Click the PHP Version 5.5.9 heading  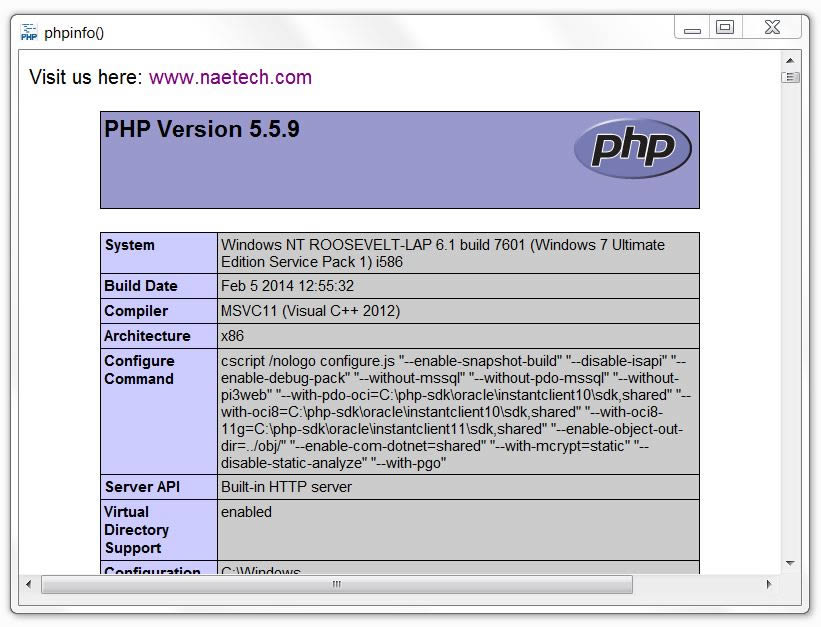tap(202, 129)
